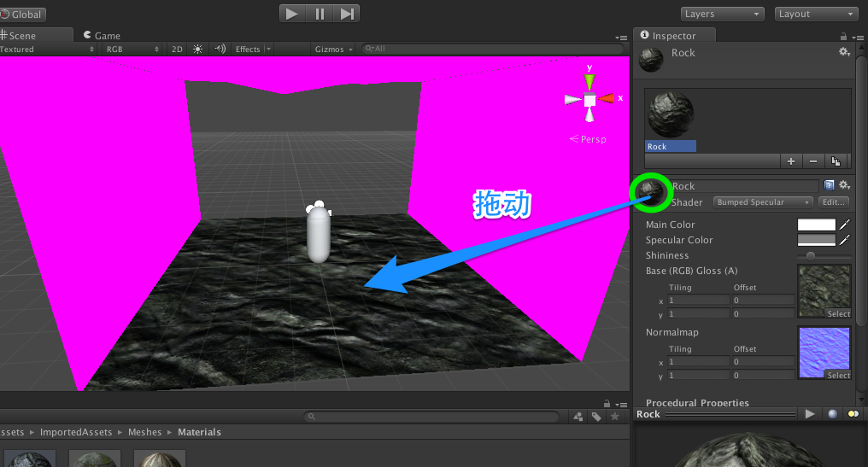Click the Rock material name field
The width and height of the screenshot is (868, 467).
point(743,186)
